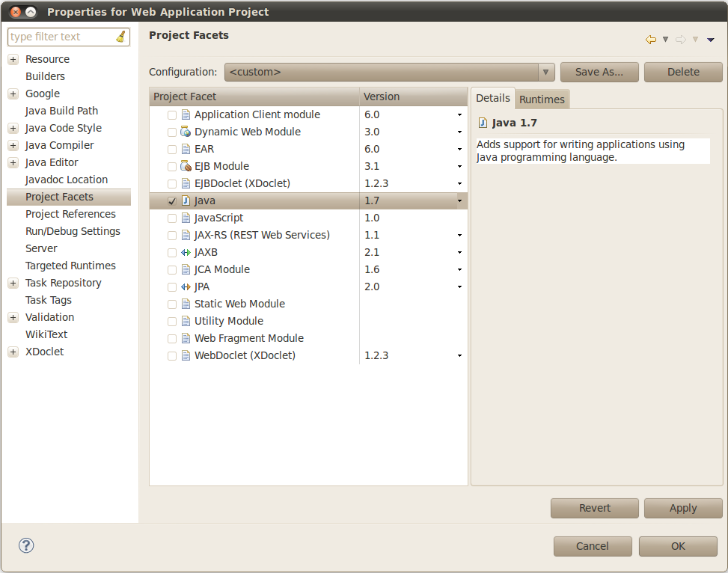Click the back navigation arrow icon

650,40
